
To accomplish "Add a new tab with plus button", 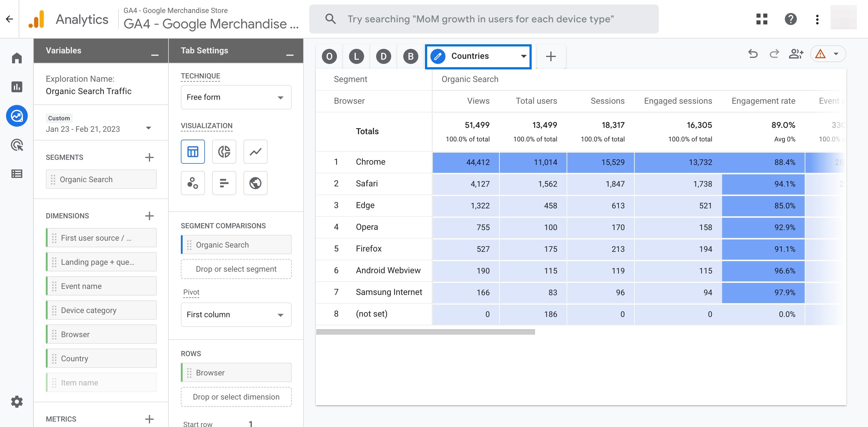I will (551, 56).
